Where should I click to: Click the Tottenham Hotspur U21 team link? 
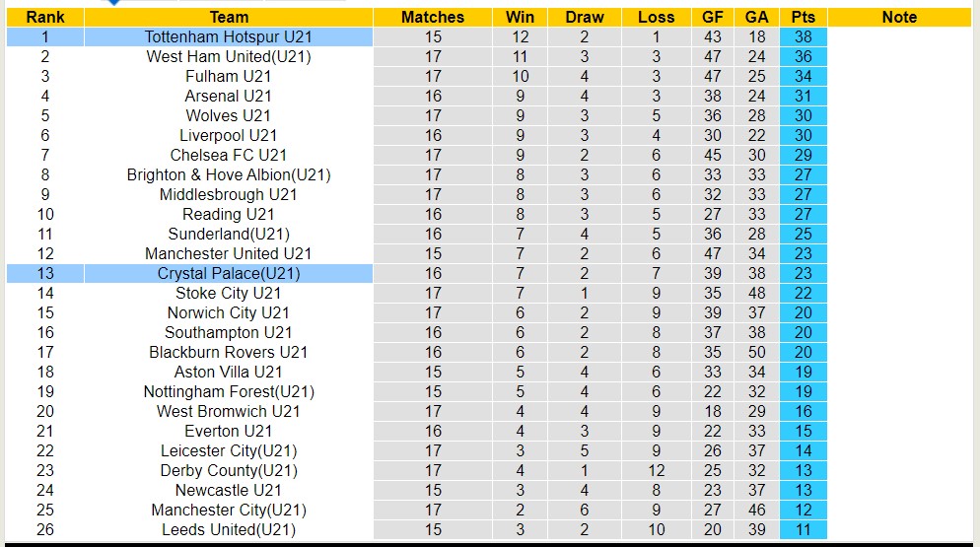[229, 36]
